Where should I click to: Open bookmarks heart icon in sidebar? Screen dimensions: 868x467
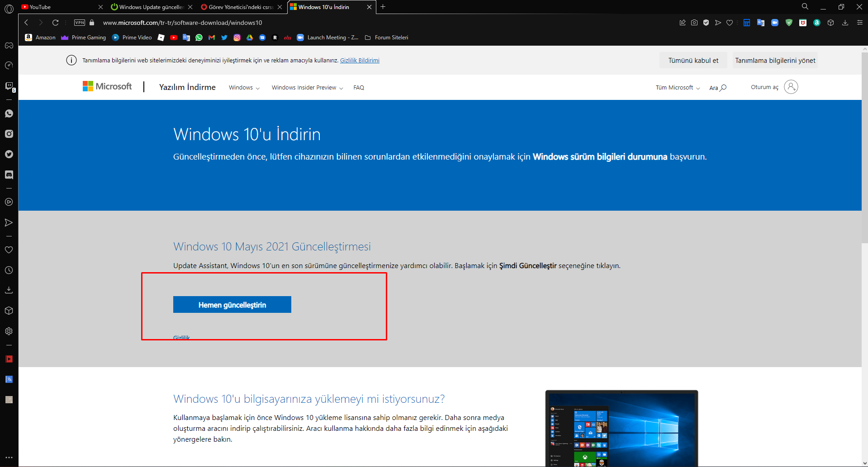pyautogui.click(x=9, y=250)
